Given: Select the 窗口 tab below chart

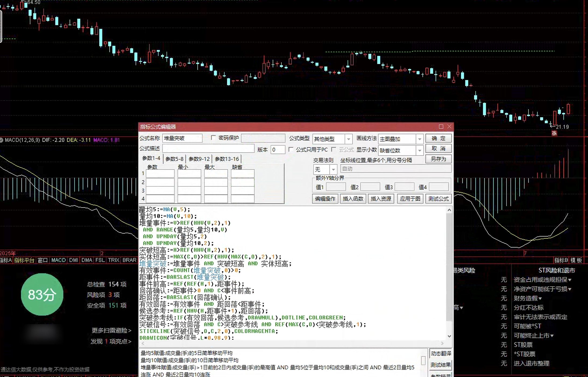Looking at the screenshot, I should 42,260.
